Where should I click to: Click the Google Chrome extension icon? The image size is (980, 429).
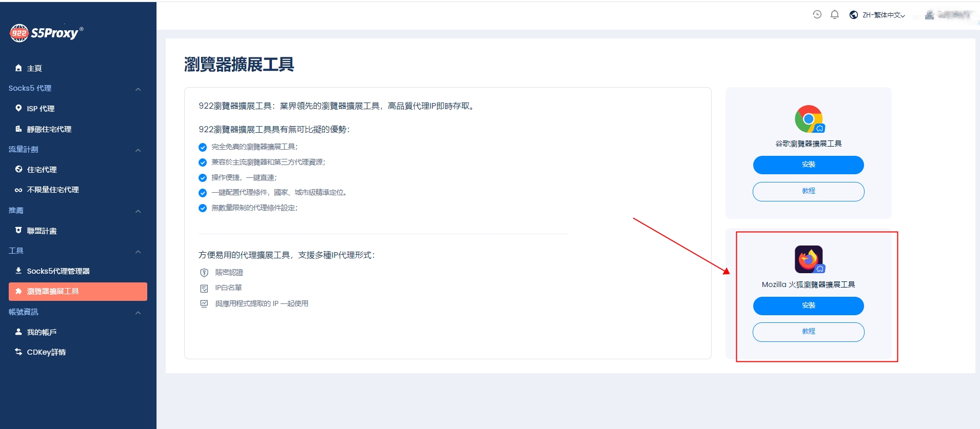[x=809, y=119]
